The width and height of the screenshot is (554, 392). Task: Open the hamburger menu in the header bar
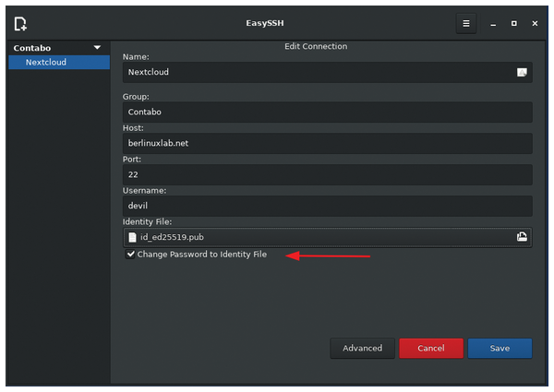466,23
